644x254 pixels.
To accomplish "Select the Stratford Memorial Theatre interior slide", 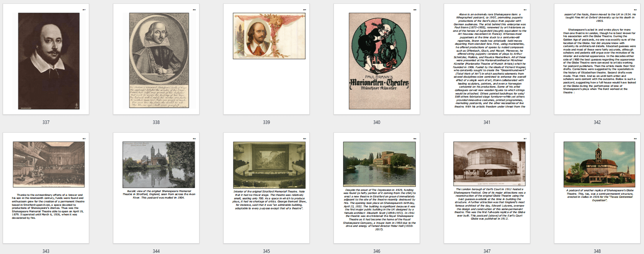I will (x=266, y=188).
